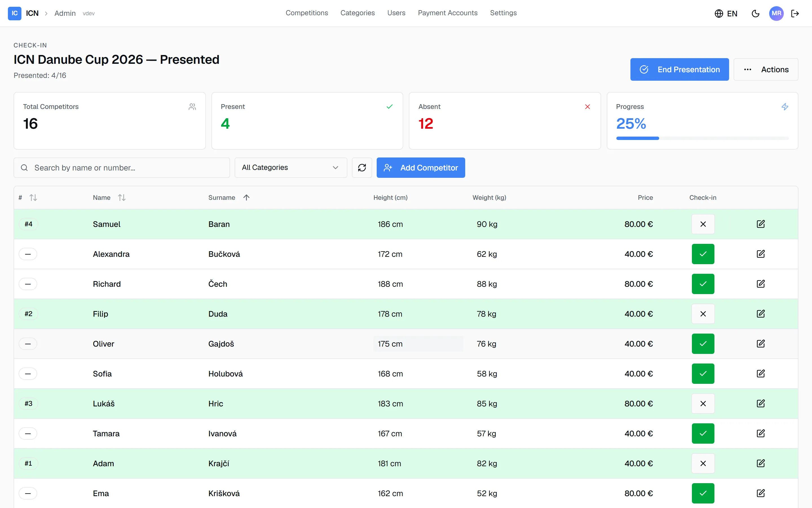812x508 pixels.
Task: Click the logout icon
Action: [795, 14]
